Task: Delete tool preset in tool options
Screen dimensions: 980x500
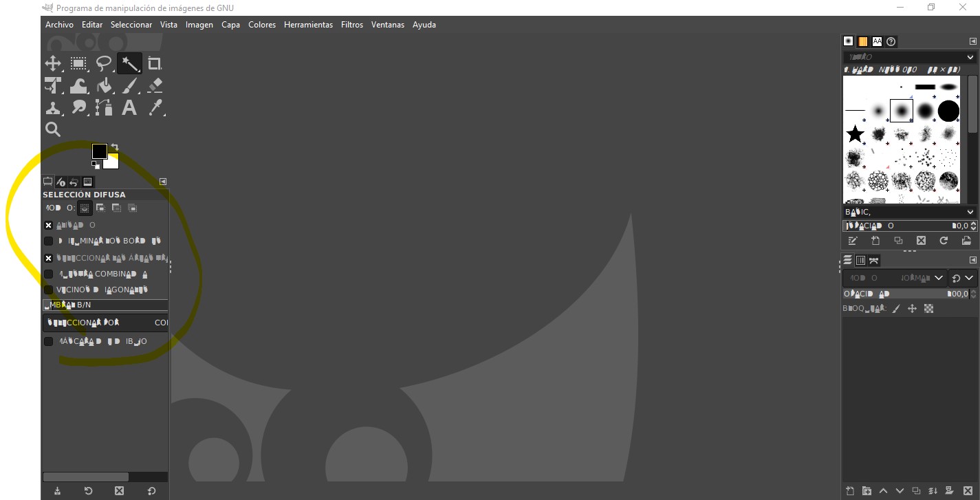Action: [x=119, y=491]
